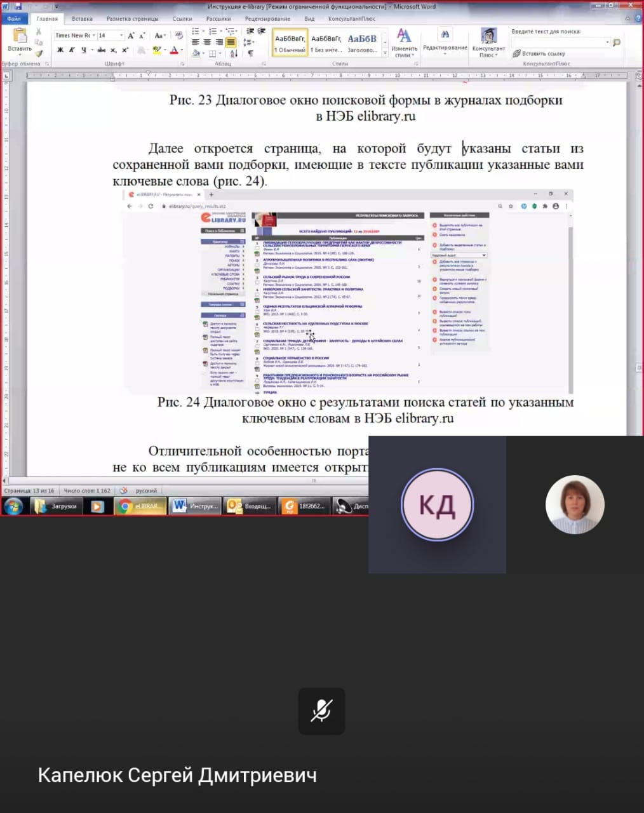Select the Обычный style
The image size is (644, 813).
pos(290,43)
